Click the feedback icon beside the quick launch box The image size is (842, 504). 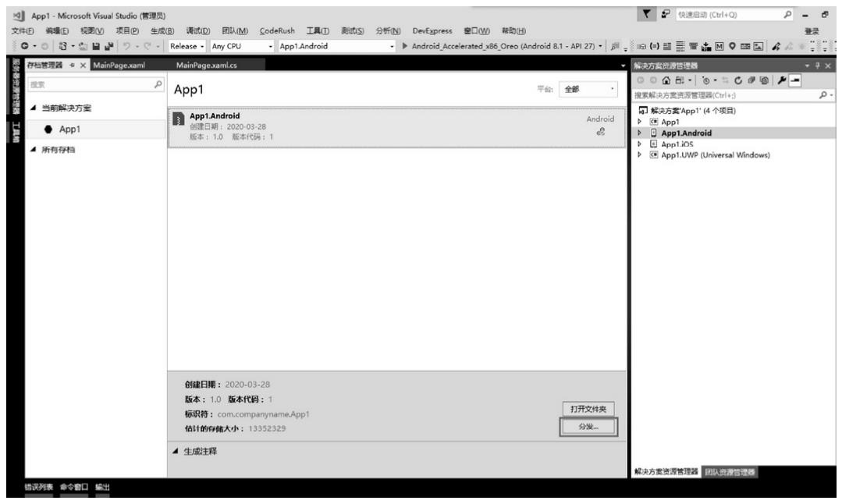[x=666, y=15]
